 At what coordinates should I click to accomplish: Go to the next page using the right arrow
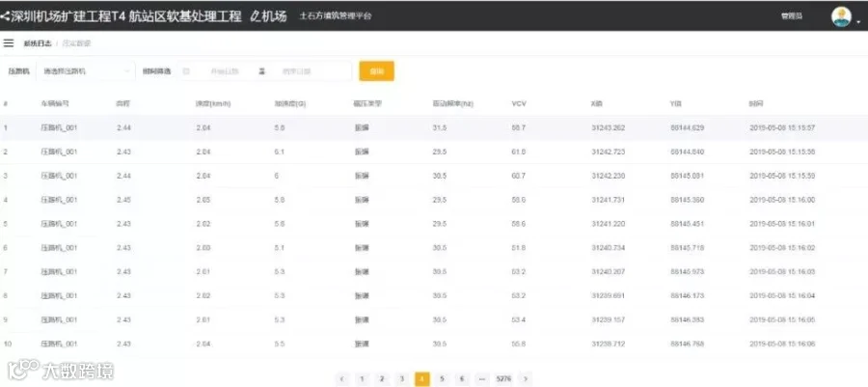pos(526,378)
